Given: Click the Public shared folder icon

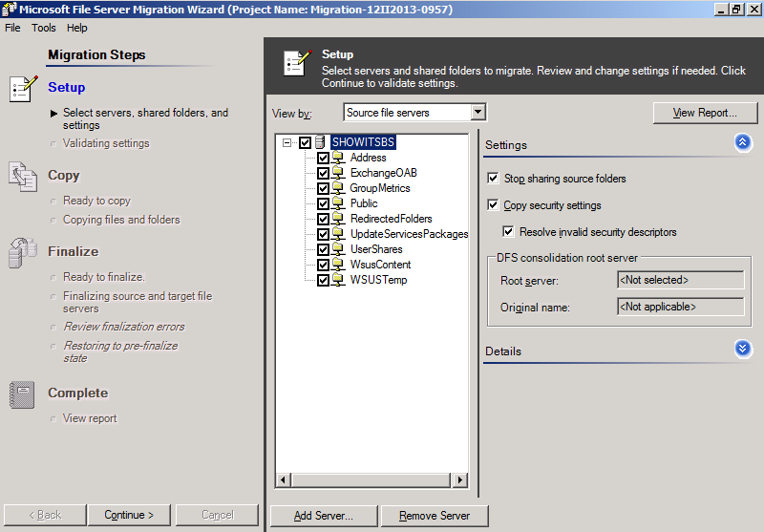Looking at the screenshot, I should [338, 203].
